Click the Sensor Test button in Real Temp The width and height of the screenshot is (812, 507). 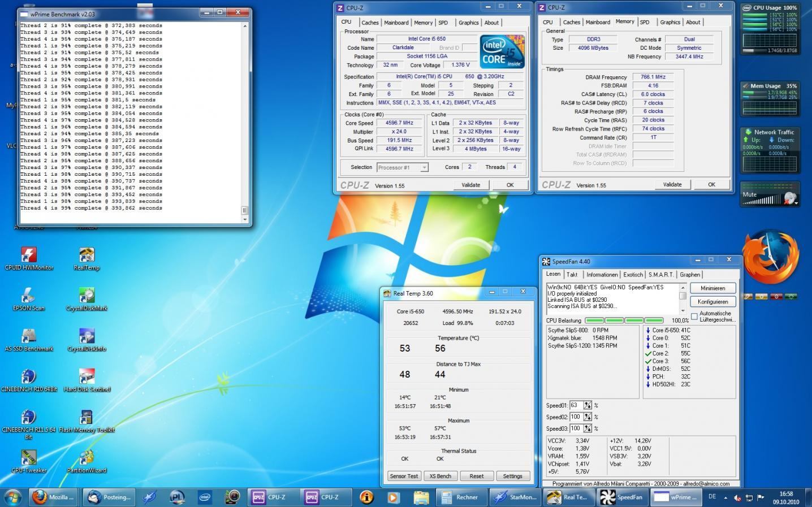(x=404, y=476)
